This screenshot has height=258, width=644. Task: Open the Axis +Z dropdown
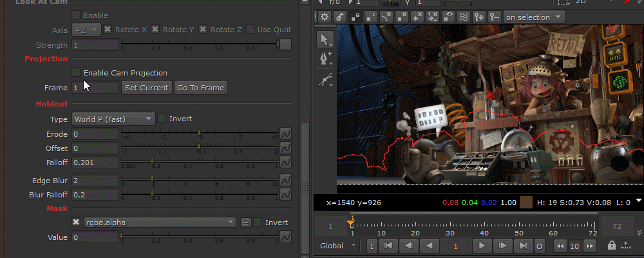(x=86, y=30)
